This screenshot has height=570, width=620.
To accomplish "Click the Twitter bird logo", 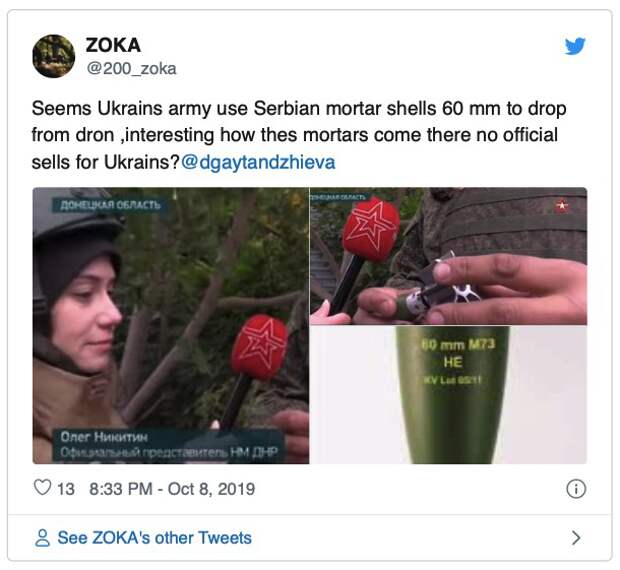I will click(x=575, y=46).
